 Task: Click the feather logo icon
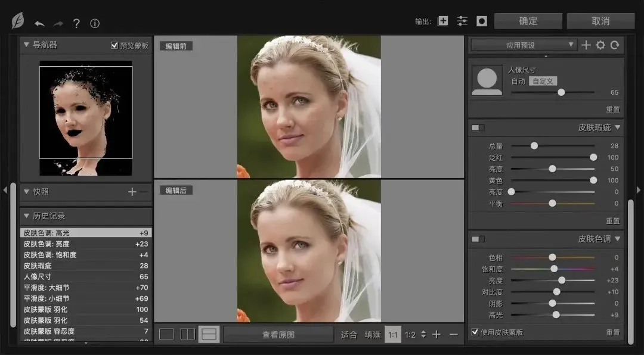pos(18,20)
